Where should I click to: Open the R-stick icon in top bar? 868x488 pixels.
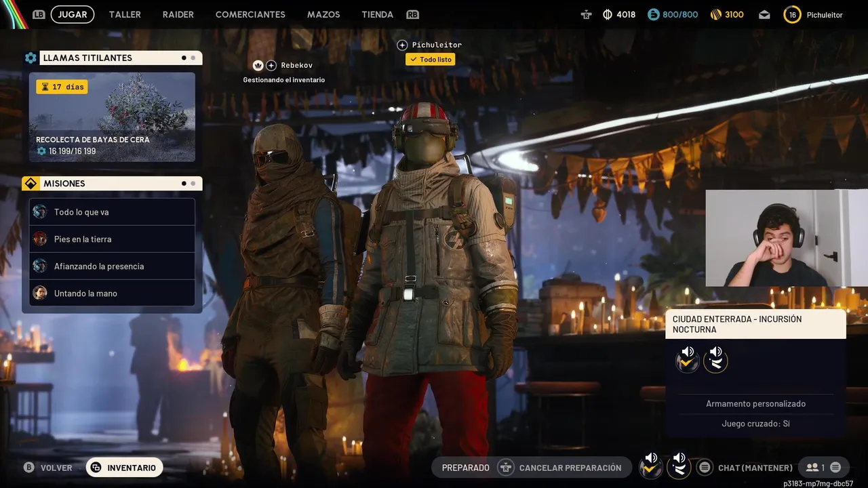[x=587, y=14]
